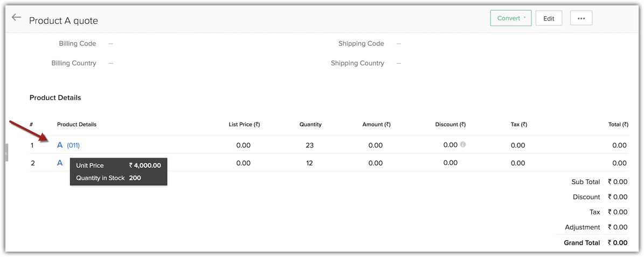Click the Tax (₹) column header

click(518, 124)
